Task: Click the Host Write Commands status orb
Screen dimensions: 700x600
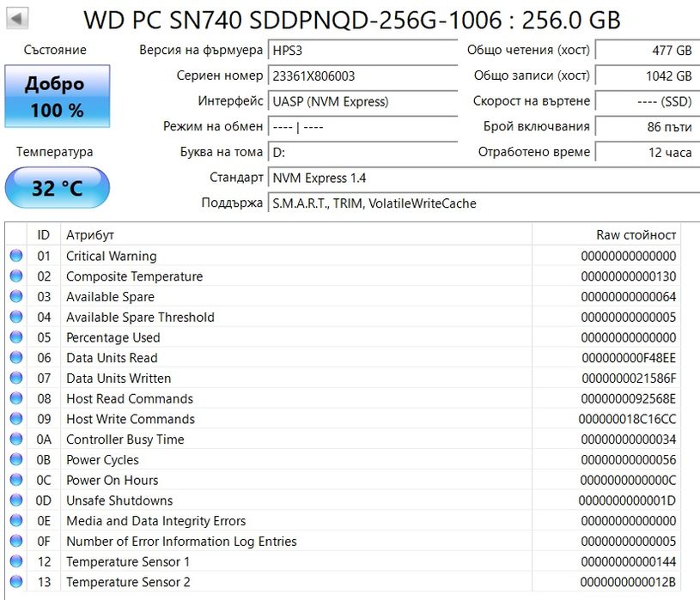Action: click(16, 419)
